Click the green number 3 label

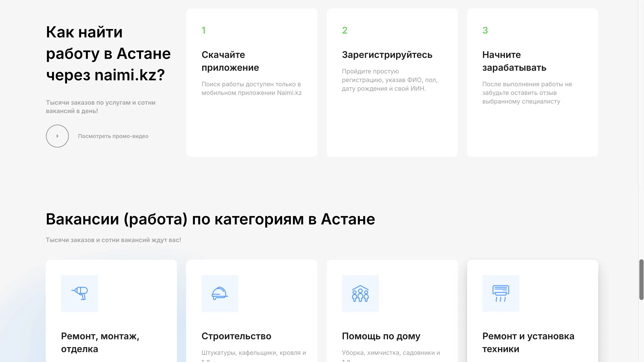pos(485,30)
